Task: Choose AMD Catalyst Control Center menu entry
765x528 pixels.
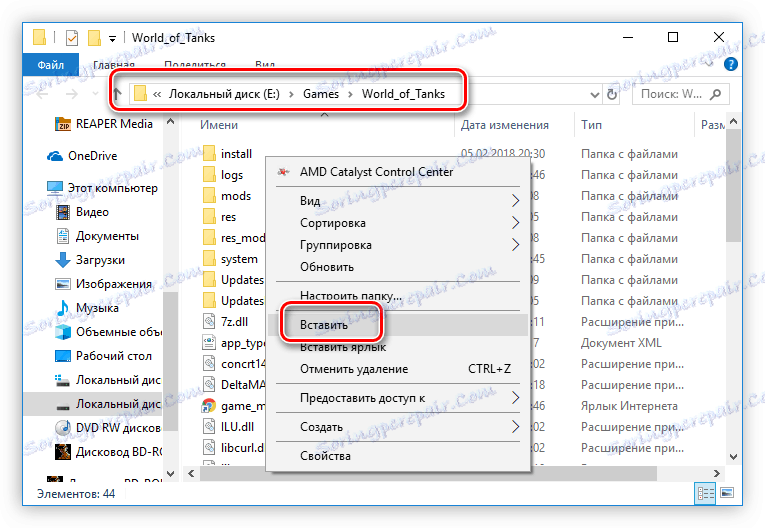Action: click(398, 172)
